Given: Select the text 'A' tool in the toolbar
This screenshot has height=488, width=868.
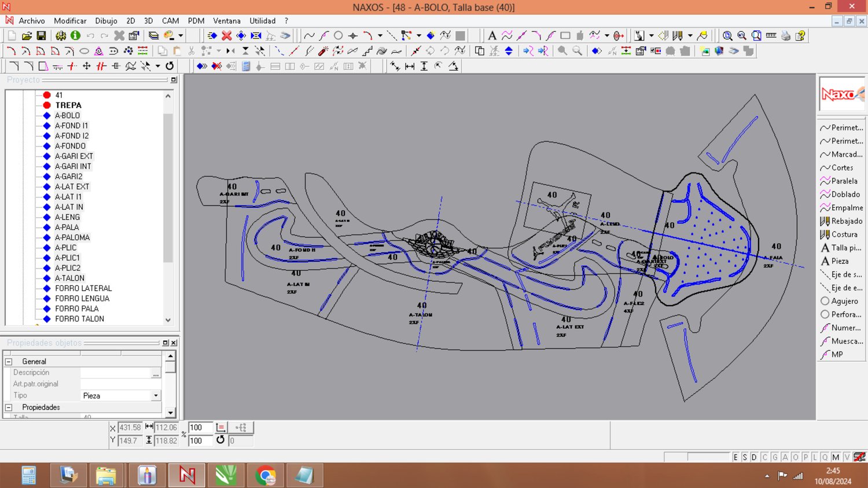Looking at the screenshot, I should [x=492, y=36].
